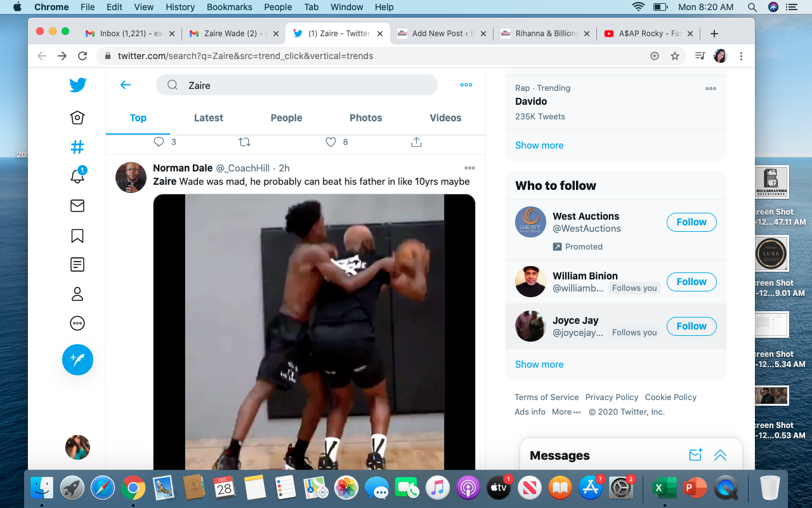Viewport: 812px width, 508px height.
Task: Expand the Messages drawer
Action: click(720, 455)
